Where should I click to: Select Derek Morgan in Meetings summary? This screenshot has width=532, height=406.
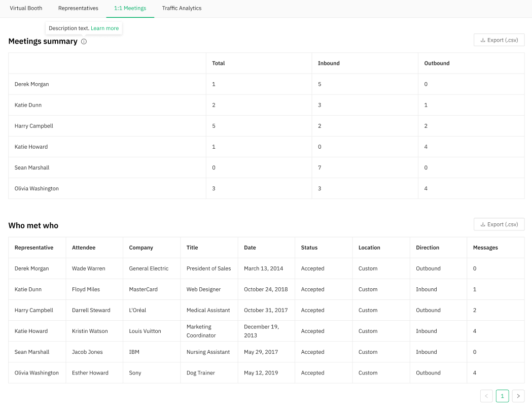point(31,84)
